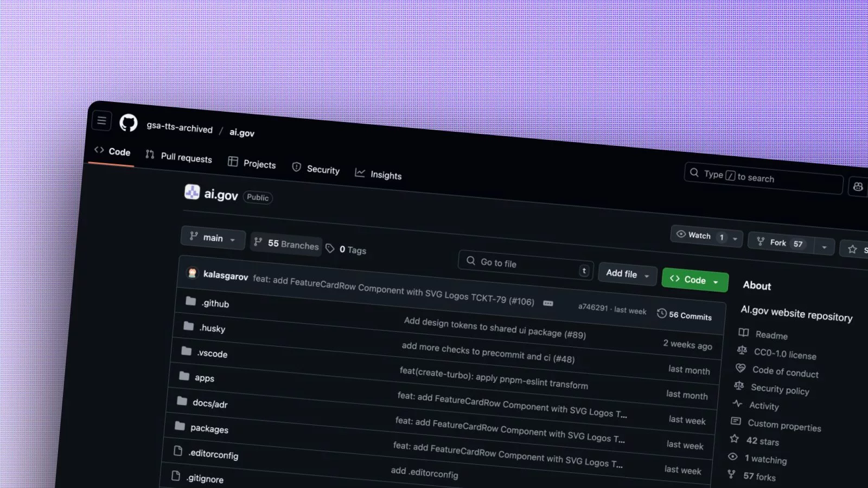Open the 1 watching link
Image resolution: width=868 pixels, height=488 pixels.
(765, 459)
